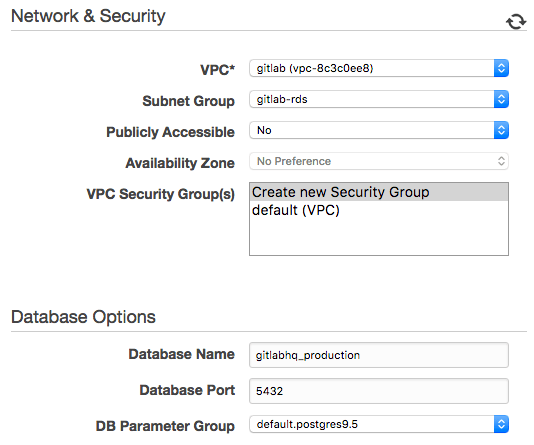Screen dimensions: 534x445
Task: Click the Network & Security heading
Action: pos(88,16)
